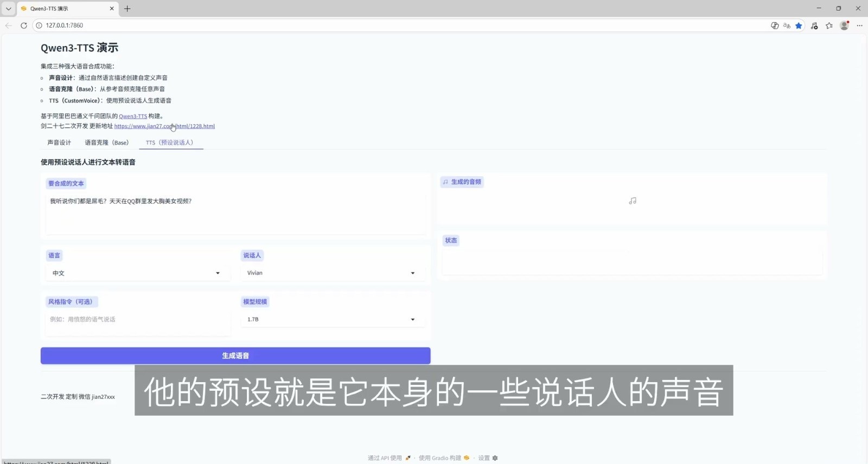Open the media control music icon
Screen dimensions: 868x464
tap(814, 25)
